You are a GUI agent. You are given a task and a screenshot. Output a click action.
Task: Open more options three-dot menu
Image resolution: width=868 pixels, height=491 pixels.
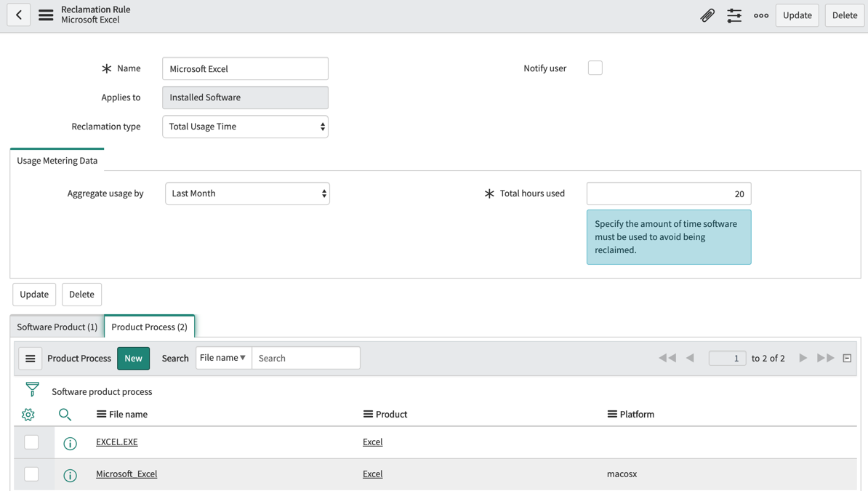pyautogui.click(x=761, y=15)
